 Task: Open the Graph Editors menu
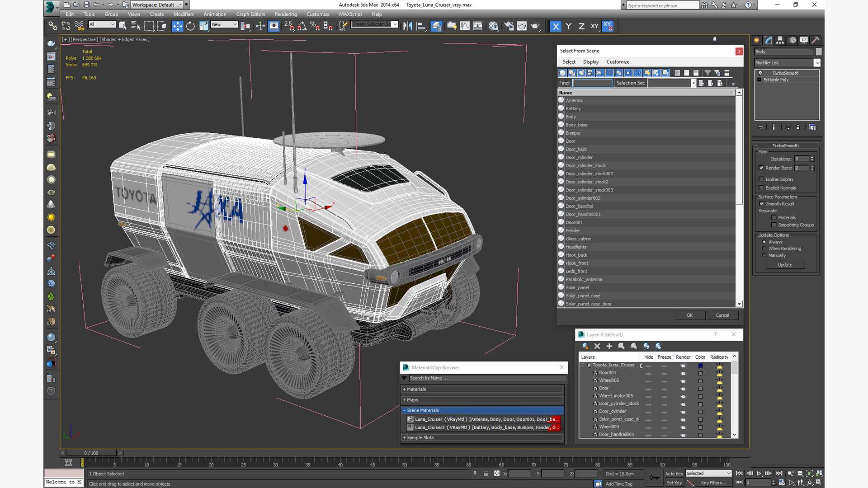click(250, 14)
